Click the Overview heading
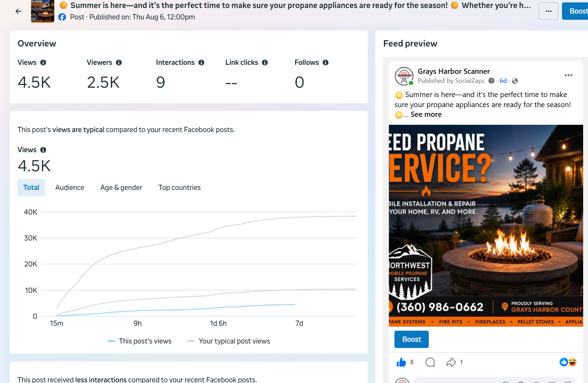 37,43
